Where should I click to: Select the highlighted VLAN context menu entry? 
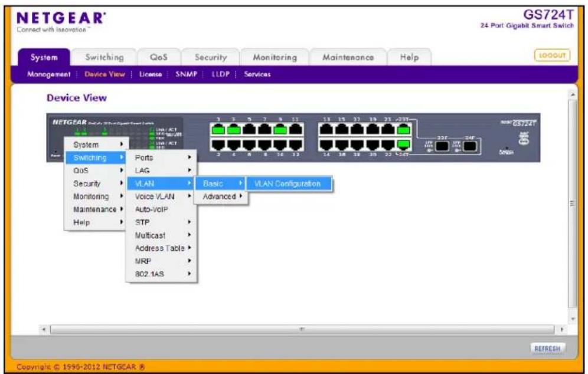[x=161, y=183]
